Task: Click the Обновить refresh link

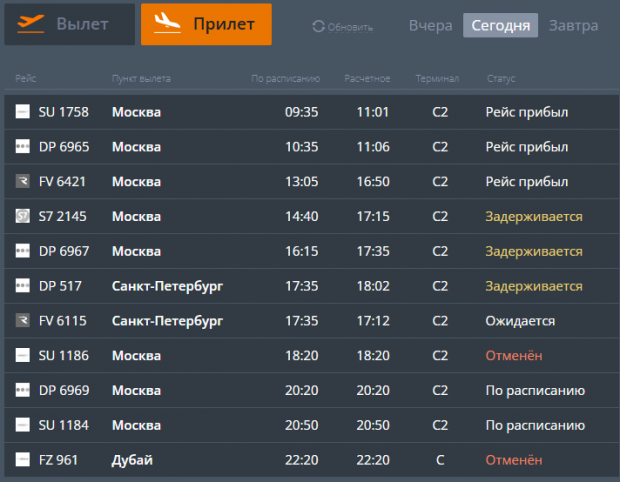Action: (350, 27)
